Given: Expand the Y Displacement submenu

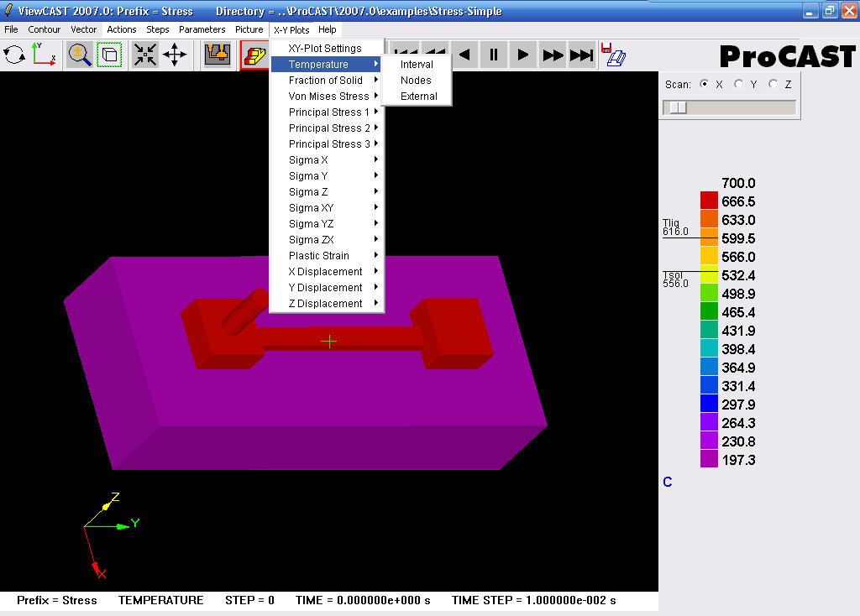Looking at the screenshot, I should coord(327,287).
